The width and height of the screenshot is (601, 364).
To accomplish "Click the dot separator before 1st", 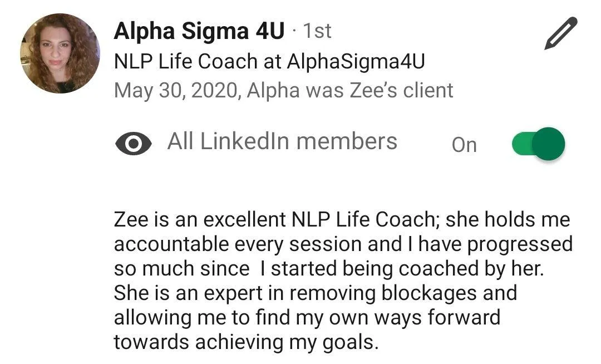I will (294, 31).
